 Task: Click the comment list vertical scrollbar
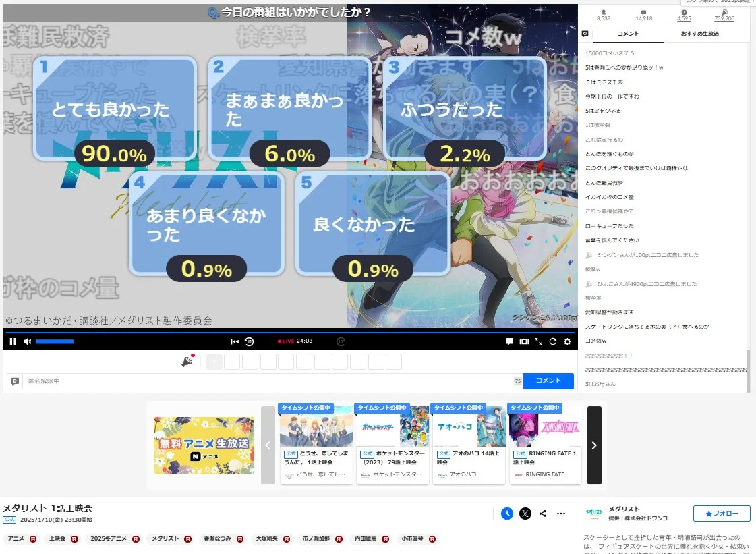749,370
